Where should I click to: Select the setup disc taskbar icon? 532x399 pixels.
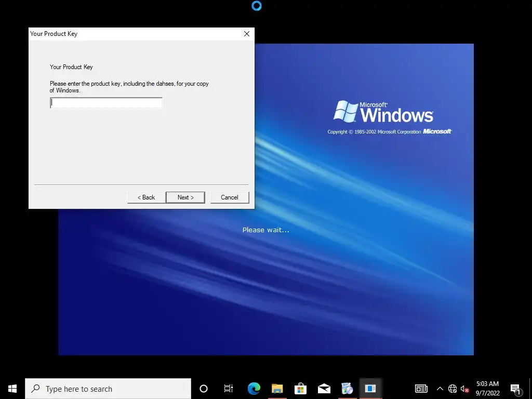pos(347,389)
